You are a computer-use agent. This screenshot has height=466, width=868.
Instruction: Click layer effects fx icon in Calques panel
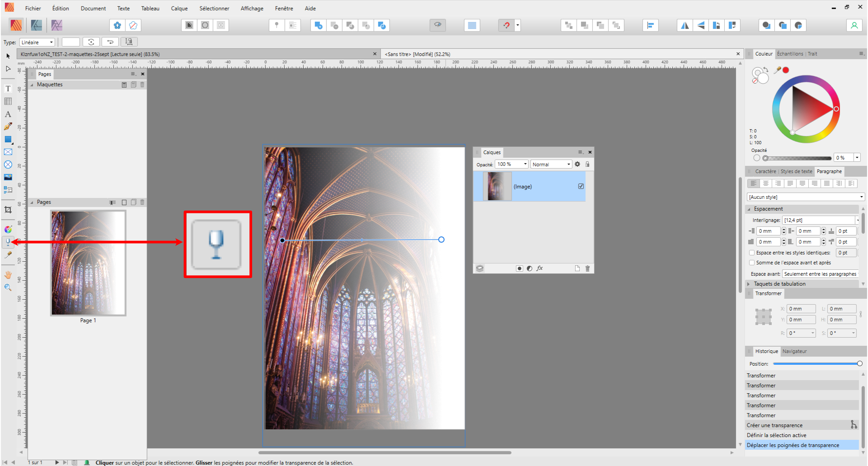540,268
